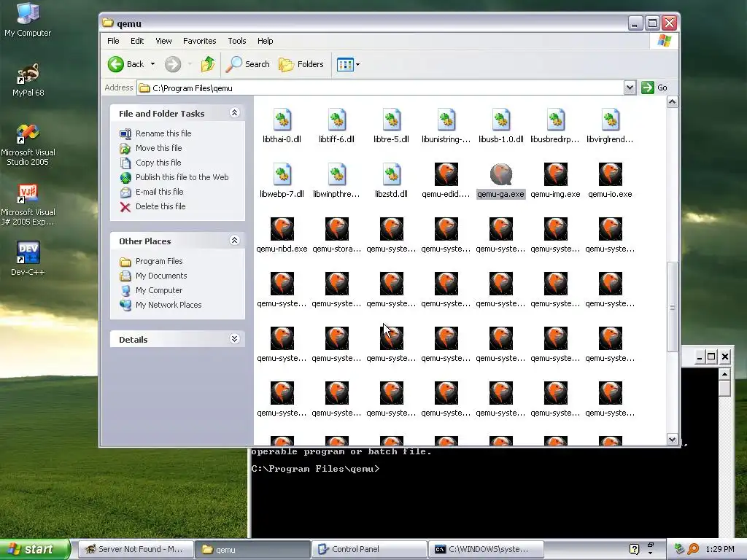Open the Favorites menu
This screenshot has width=747, height=560.
pos(200,41)
